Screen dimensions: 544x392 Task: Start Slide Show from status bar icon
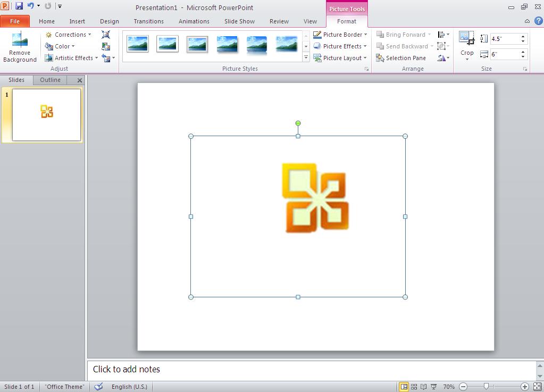pyautogui.click(x=434, y=387)
